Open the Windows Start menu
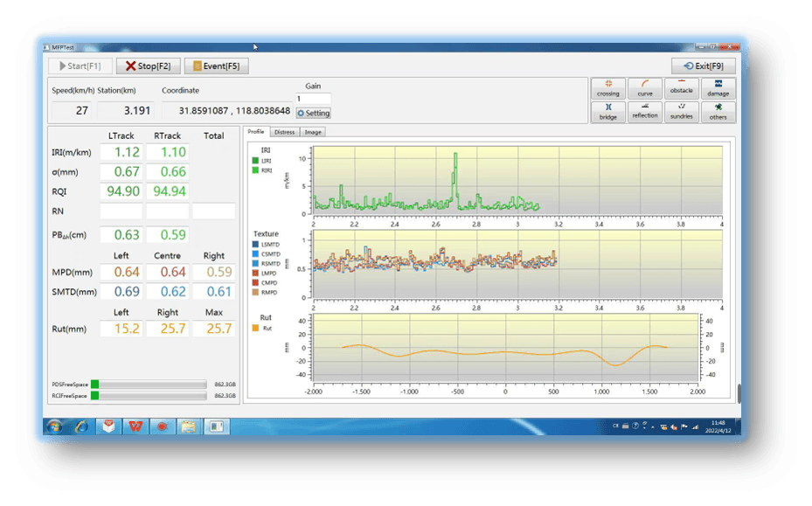 (54, 426)
